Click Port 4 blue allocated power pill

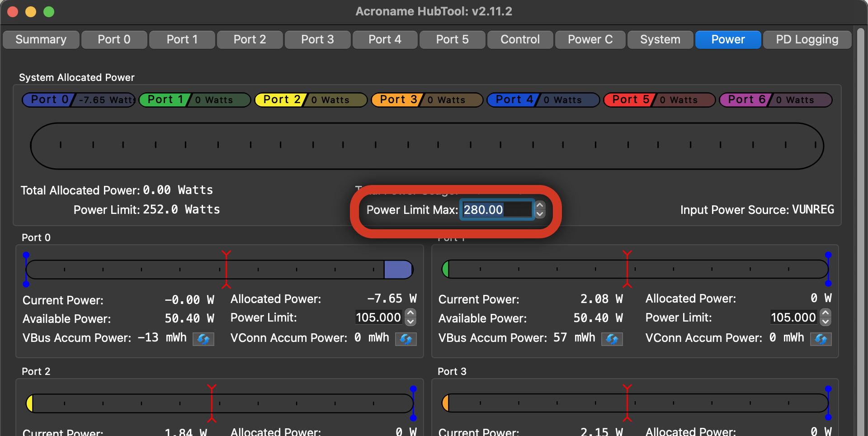pyautogui.click(x=543, y=100)
